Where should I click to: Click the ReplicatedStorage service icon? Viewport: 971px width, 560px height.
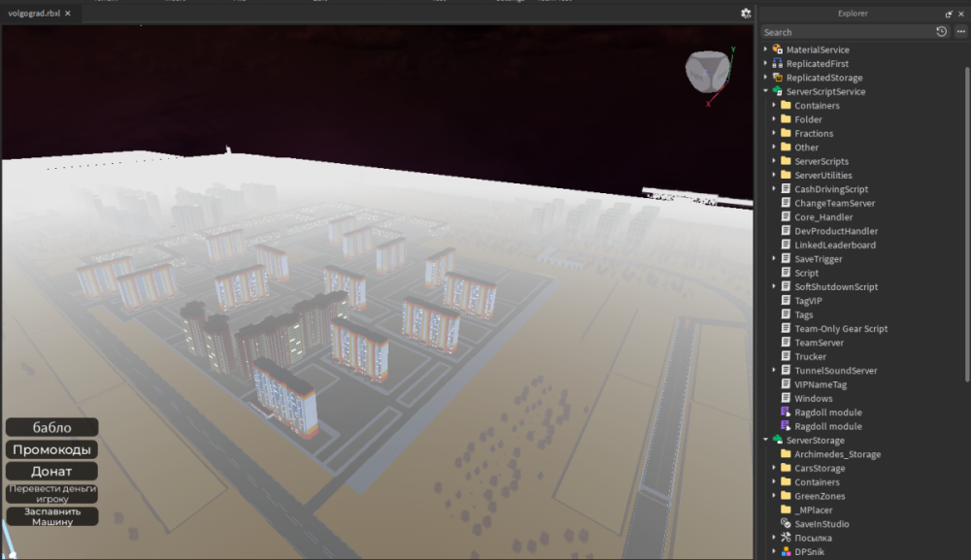[x=777, y=78]
